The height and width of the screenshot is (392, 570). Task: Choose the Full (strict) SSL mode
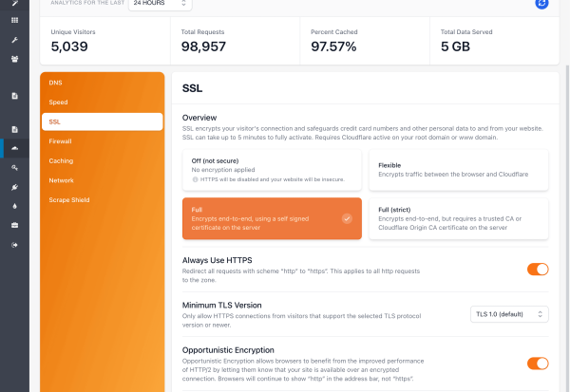click(459, 218)
